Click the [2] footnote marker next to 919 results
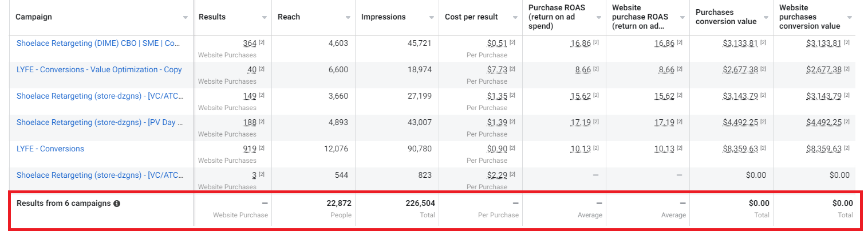Image resolution: width=868 pixels, height=242 pixels. [x=262, y=149]
